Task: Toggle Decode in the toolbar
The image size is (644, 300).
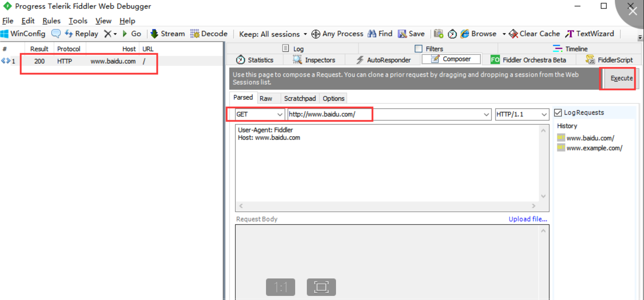Action: [209, 34]
